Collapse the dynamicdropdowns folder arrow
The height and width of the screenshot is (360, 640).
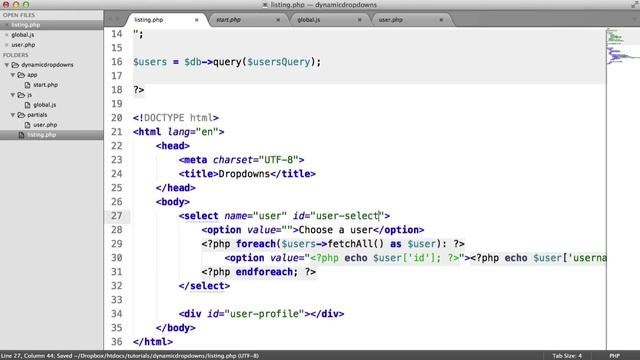pos(7,65)
